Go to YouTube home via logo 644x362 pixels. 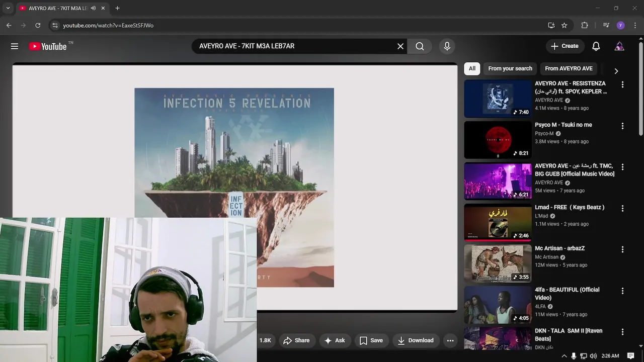point(48,46)
